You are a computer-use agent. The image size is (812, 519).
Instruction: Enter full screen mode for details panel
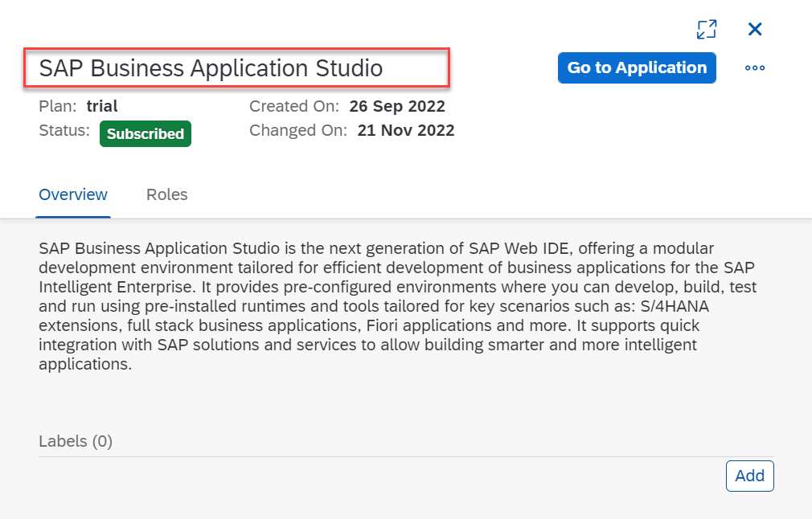706,30
